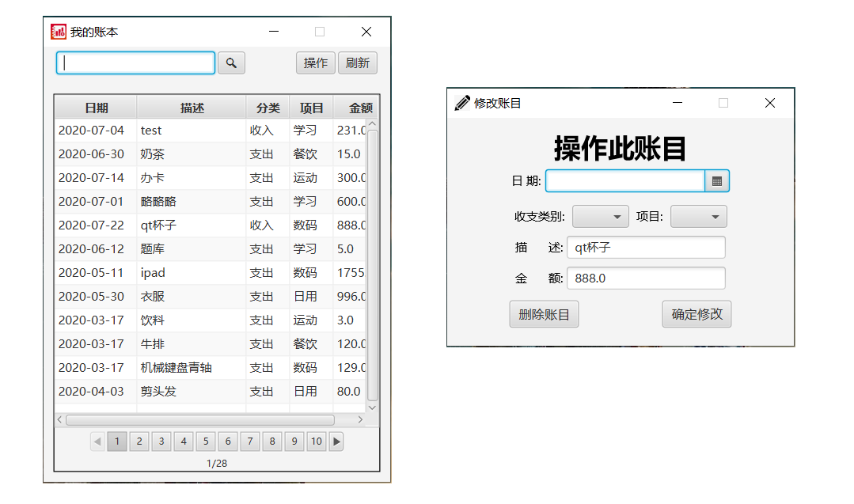Image resolution: width=854 pixels, height=504 pixels.
Task: Click the pencil icon in 修改账目 title
Action: (x=462, y=103)
